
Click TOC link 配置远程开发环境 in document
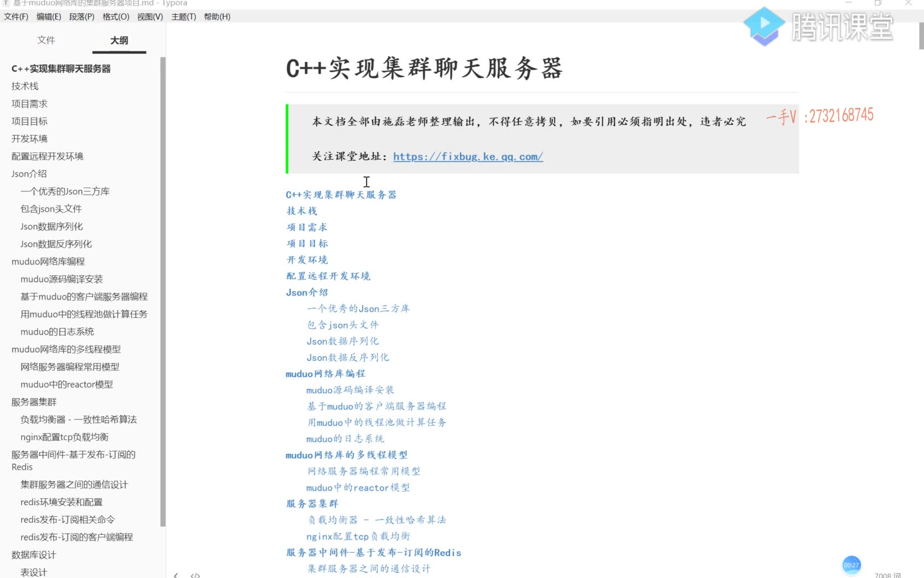328,276
